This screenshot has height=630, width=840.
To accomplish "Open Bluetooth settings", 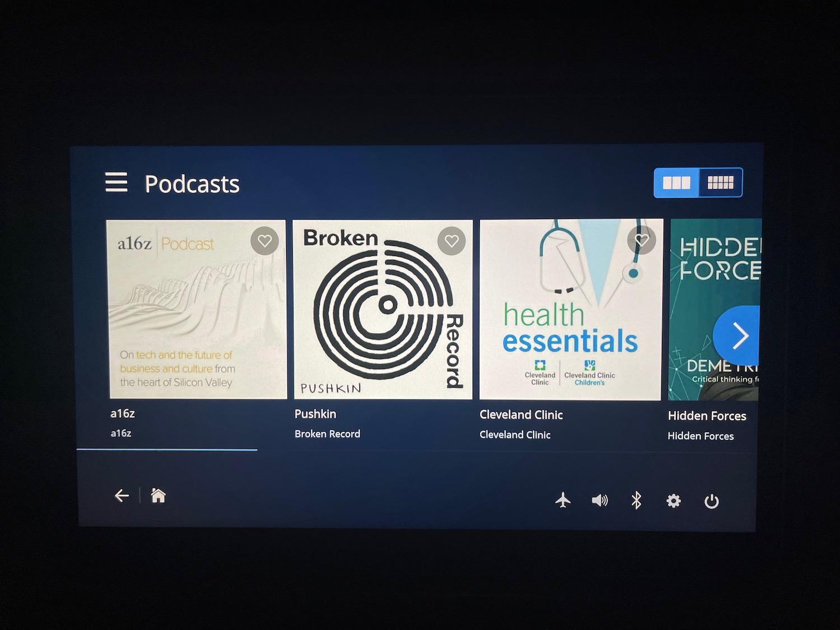I will [x=636, y=500].
